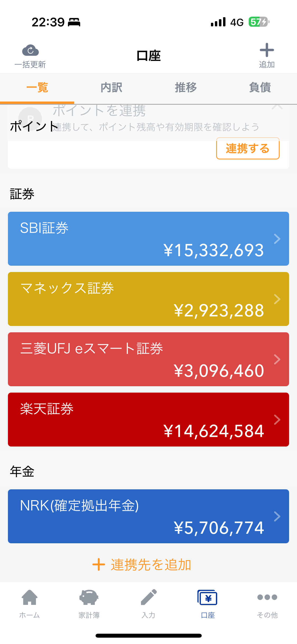Switch to the 推移 tab
Image resolution: width=297 pixels, height=644 pixels.
pyautogui.click(x=186, y=88)
